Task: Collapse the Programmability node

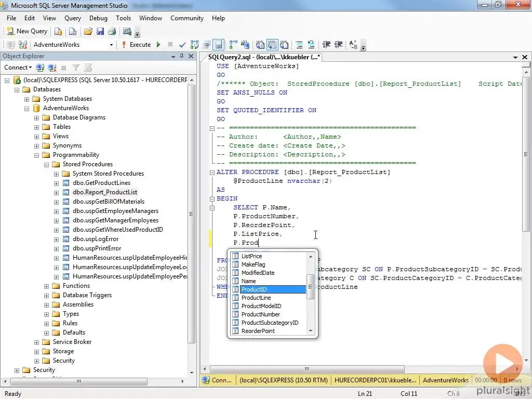Action: [x=37, y=155]
